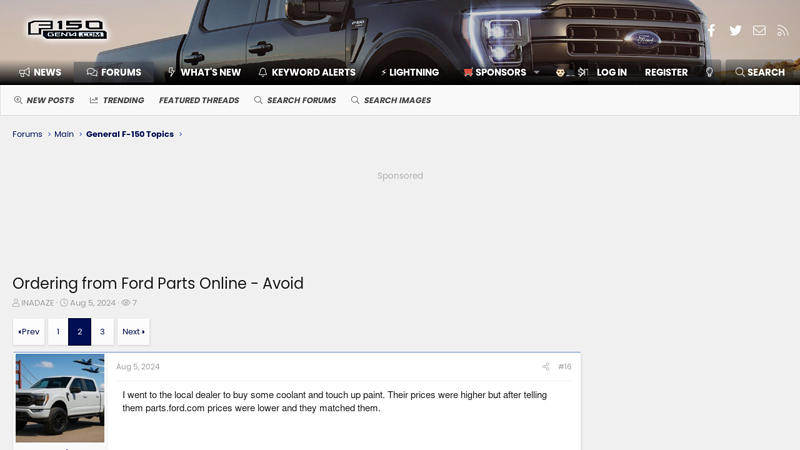The width and height of the screenshot is (800, 450).
Task: Open thread author INADAZE profile
Action: (x=37, y=303)
